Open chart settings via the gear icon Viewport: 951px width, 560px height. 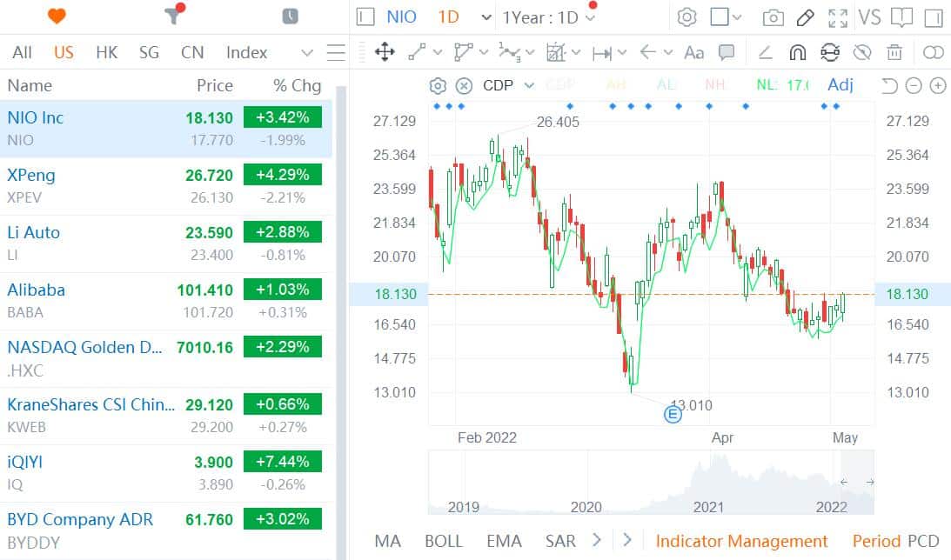(x=687, y=17)
